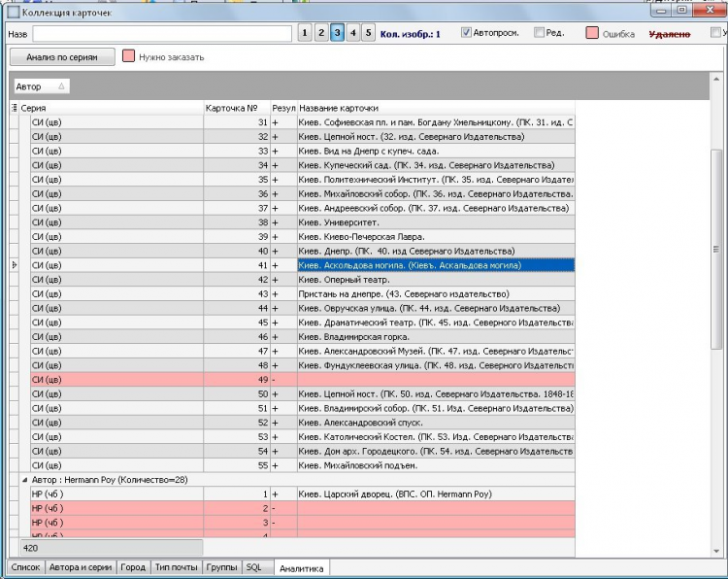Click the vertical scrollbar thumb
The height and width of the screenshot is (579, 728).
716,249
